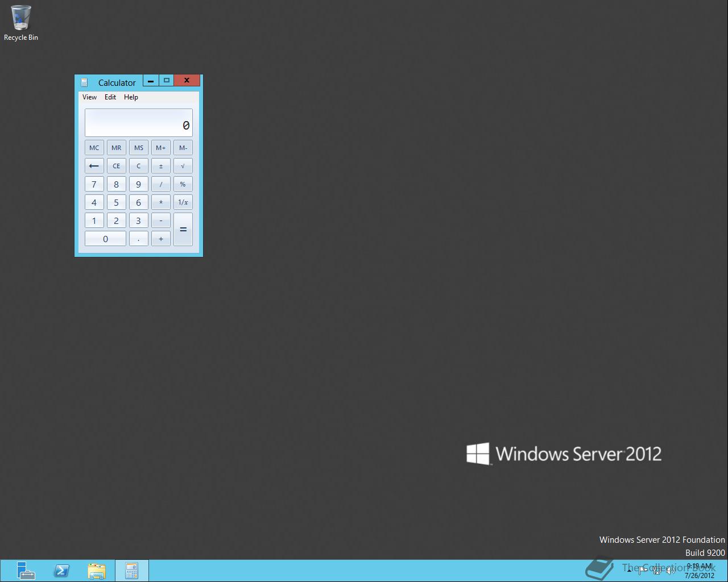This screenshot has width=728, height=582.
Task: Click the ± sign change button
Action: click(x=161, y=166)
